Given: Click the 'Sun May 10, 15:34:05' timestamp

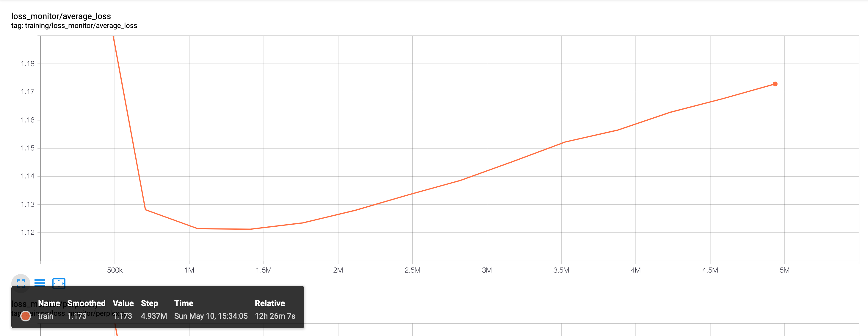Looking at the screenshot, I should [211, 316].
